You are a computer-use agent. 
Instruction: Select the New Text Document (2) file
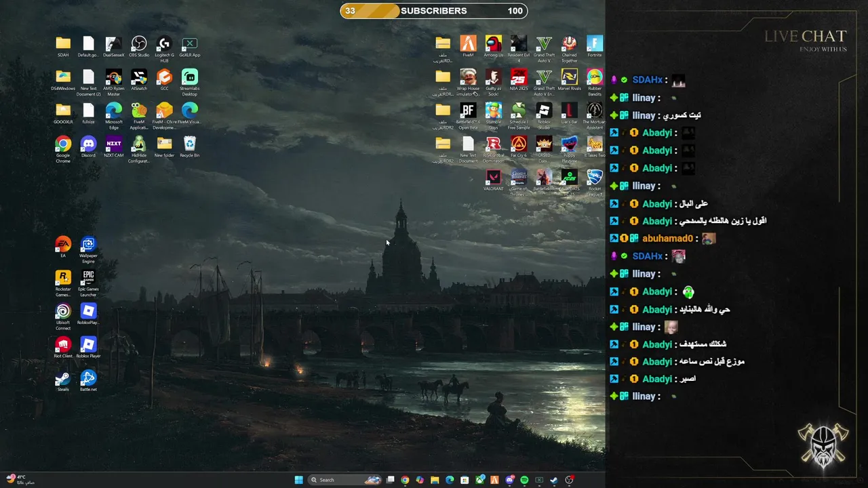[x=88, y=82]
